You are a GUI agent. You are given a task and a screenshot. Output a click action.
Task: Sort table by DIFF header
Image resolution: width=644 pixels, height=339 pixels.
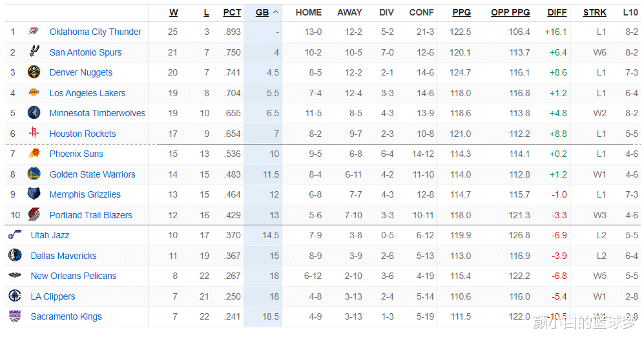point(557,12)
